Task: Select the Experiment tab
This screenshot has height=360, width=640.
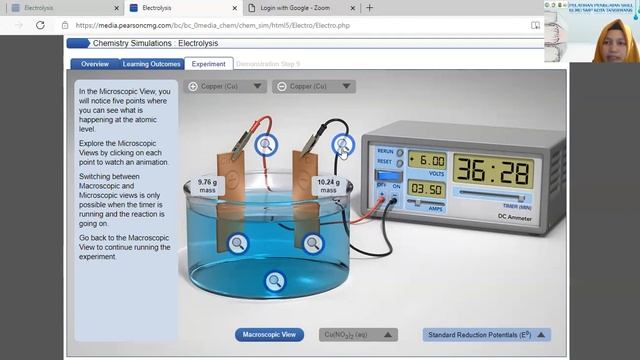Action: tap(209, 64)
